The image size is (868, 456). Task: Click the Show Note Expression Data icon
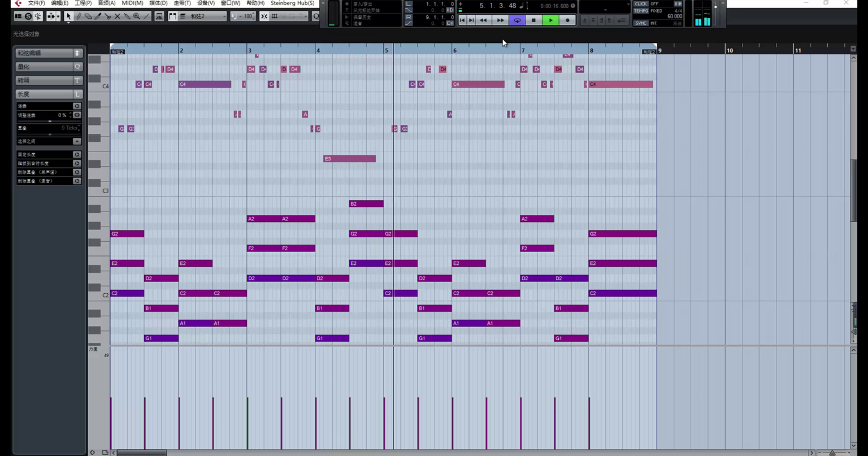click(x=159, y=16)
